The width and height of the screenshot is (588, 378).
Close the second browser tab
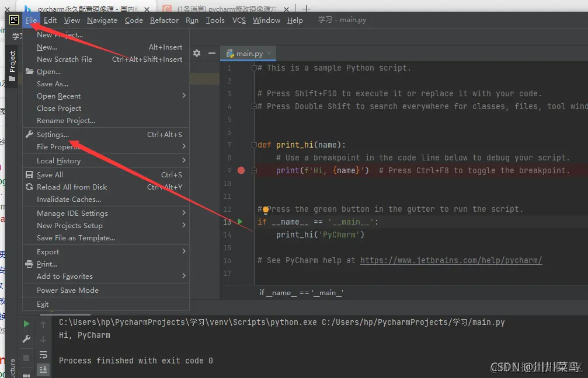[x=286, y=9]
